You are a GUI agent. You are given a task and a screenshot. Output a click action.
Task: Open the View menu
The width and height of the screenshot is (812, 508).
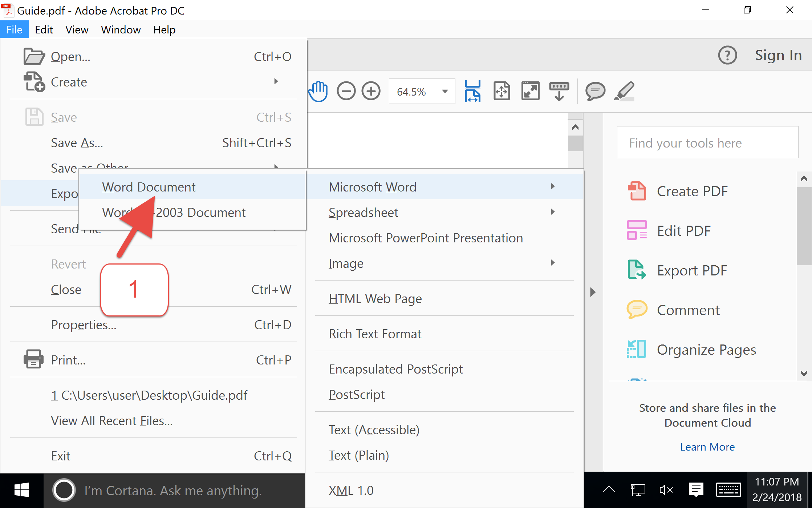pyautogui.click(x=77, y=29)
